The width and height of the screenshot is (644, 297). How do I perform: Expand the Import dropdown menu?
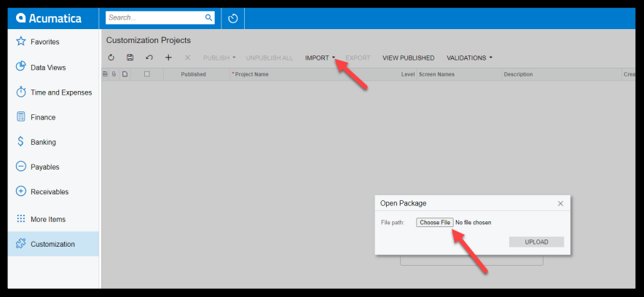pyautogui.click(x=320, y=58)
